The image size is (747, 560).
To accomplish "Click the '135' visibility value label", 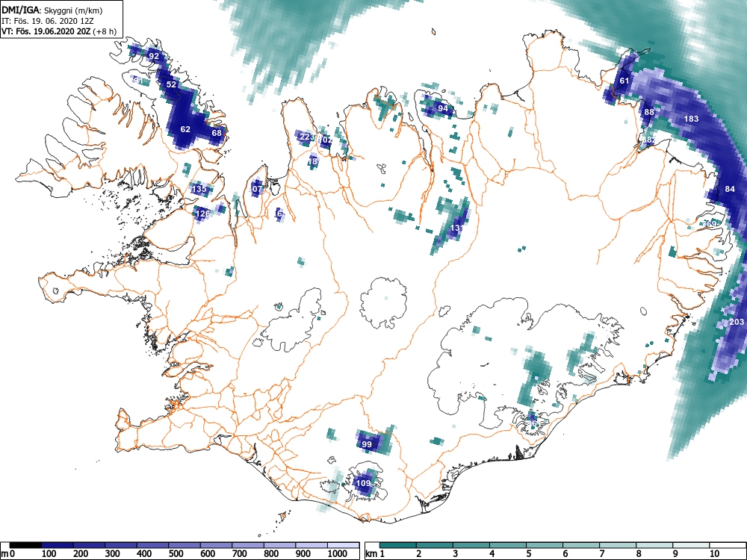I will tap(199, 189).
